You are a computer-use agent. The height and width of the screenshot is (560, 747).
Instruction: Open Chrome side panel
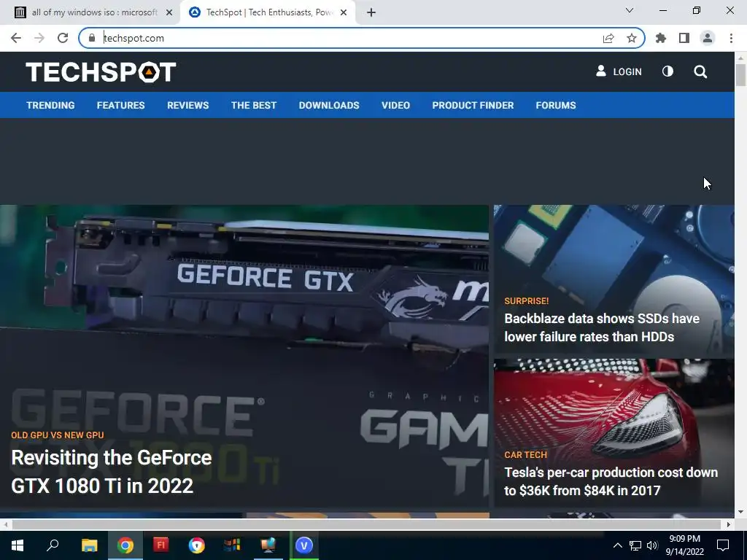(684, 38)
